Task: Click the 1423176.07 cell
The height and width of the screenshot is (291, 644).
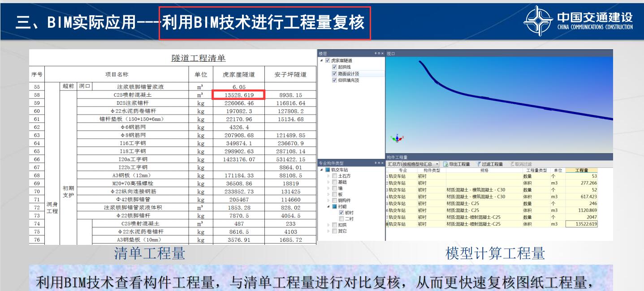Action: 239,159
